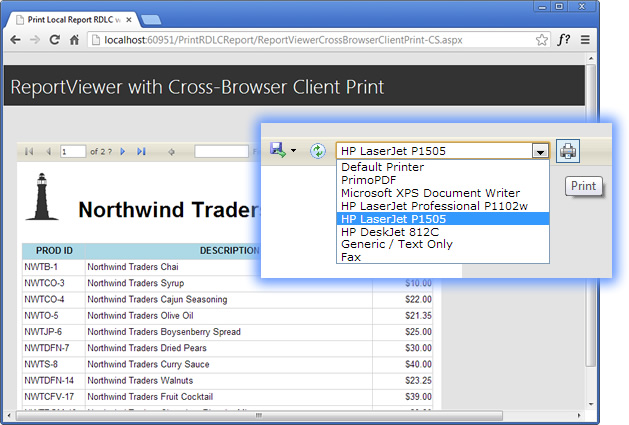The height and width of the screenshot is (425, 629).
Task: Open a new browser tab
Action: (x=152, y=20)
